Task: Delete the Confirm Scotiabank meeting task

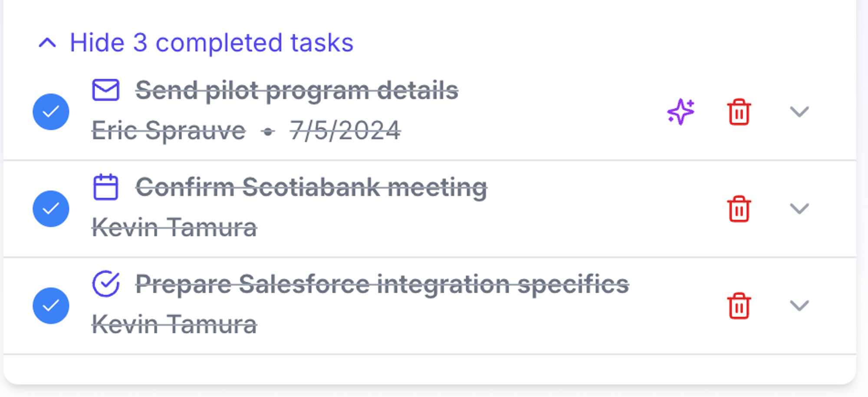Action: pos(739,209)
